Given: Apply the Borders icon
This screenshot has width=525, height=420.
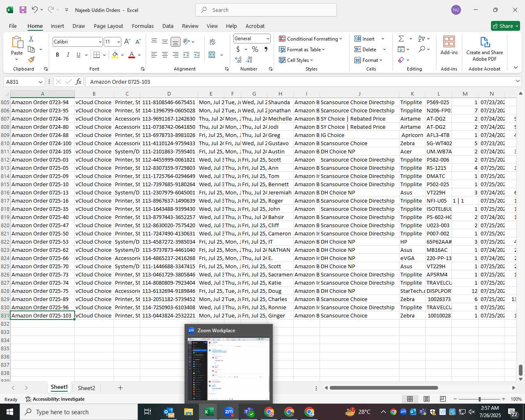Looking at the screenshot, I should [97, 55].
